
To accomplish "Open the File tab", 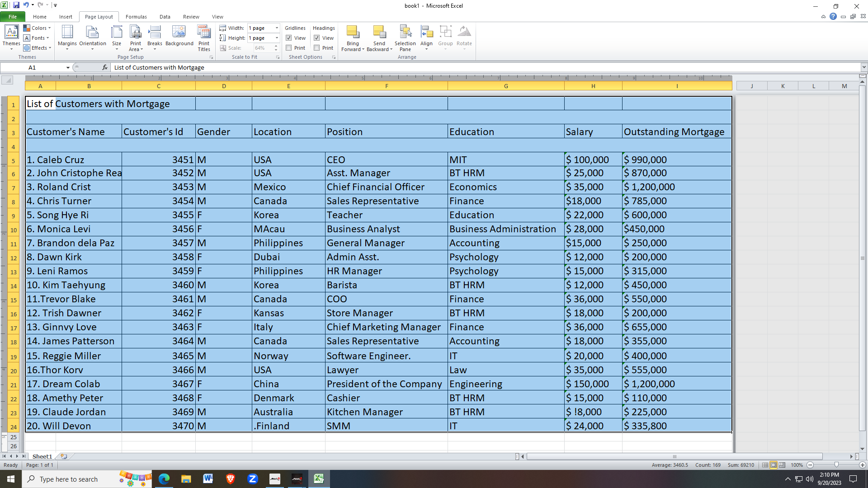I will pyautogui.click(x=13, y=17).
